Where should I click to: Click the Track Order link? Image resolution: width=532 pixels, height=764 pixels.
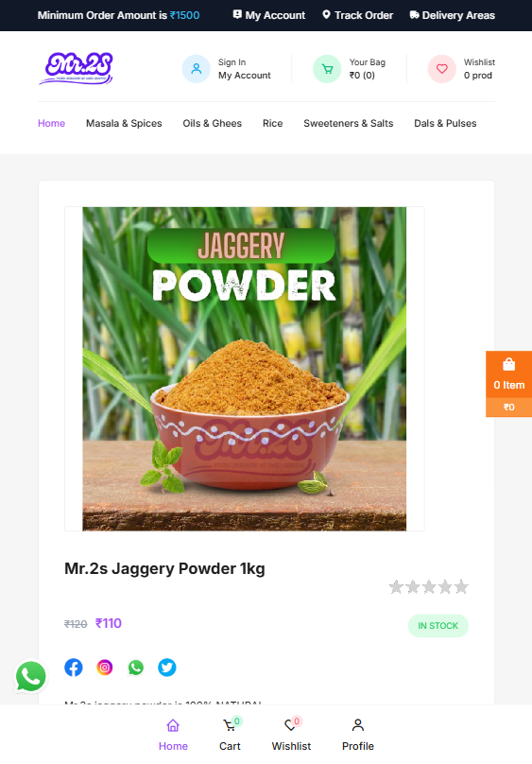pyautogui.click(x=358, y=15)
